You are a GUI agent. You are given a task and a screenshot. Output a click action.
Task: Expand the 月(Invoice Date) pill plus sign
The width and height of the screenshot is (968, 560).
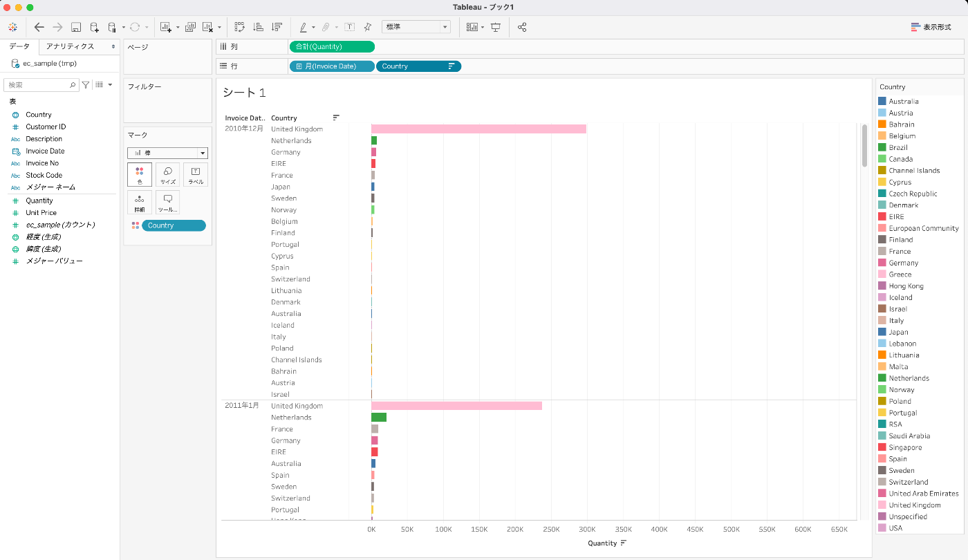pos(299,66)
